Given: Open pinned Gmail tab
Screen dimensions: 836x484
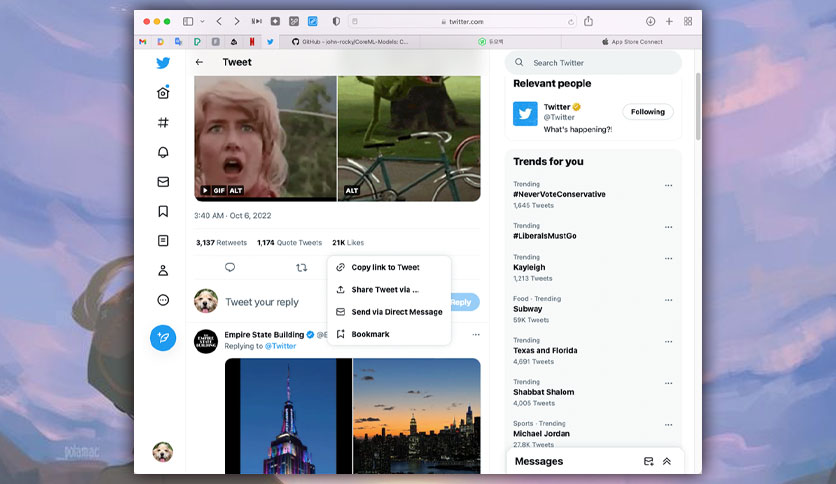Looking at the screenshot, I should [x=143, y=42].
